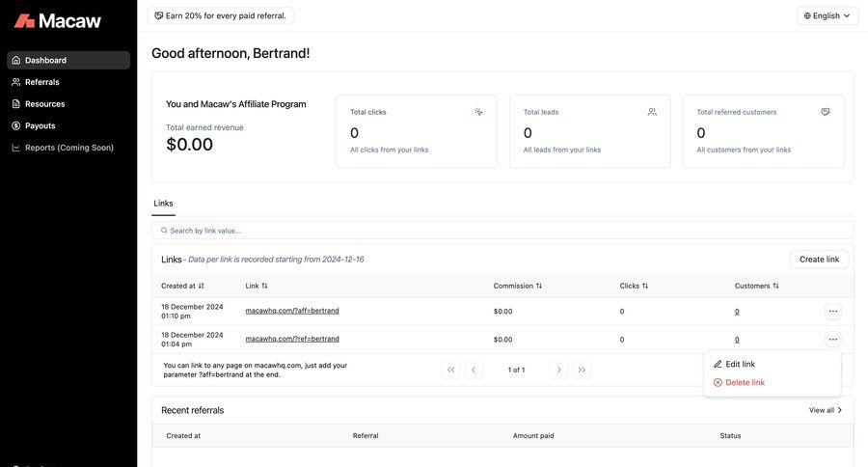
Task: Click the Macaw logo icon
Action: pyautogui.click(x=24, y=21)
